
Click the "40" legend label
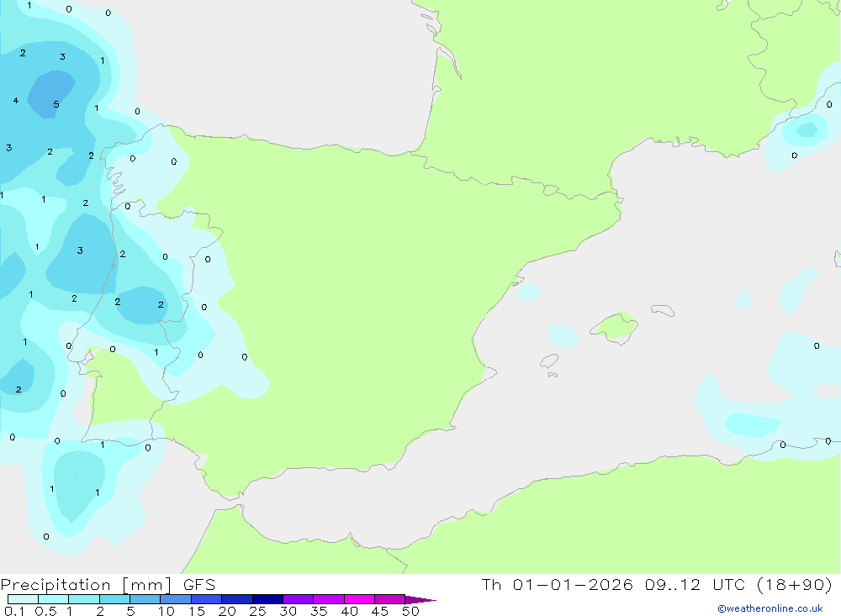[350, 611]
